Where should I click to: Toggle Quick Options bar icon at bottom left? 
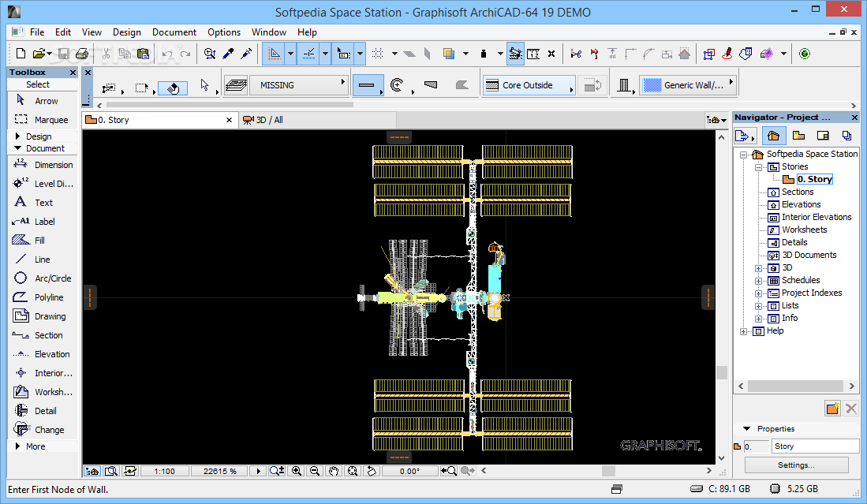92,471
